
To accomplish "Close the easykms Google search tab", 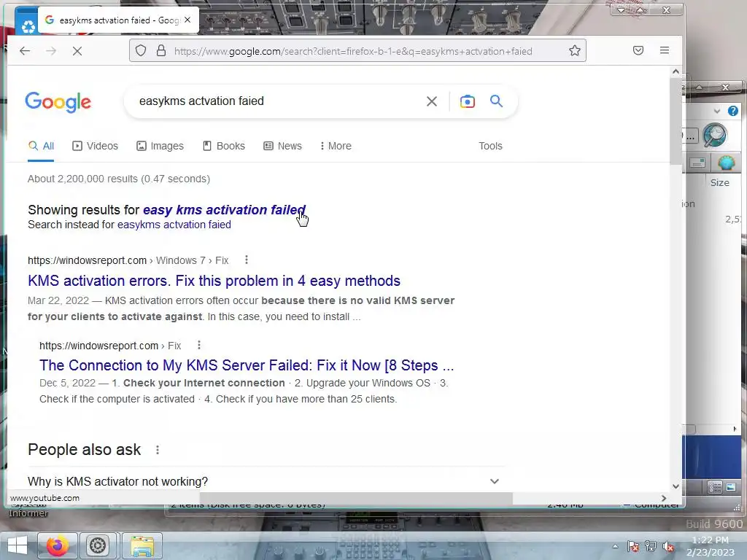I will (x=187, y=20).
